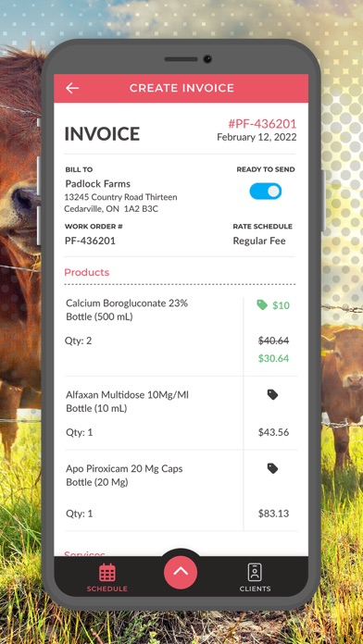Viewport: 363px width, 644px height.
Task: Click the $10 discount amount
Action: click(x=281, y=305)
